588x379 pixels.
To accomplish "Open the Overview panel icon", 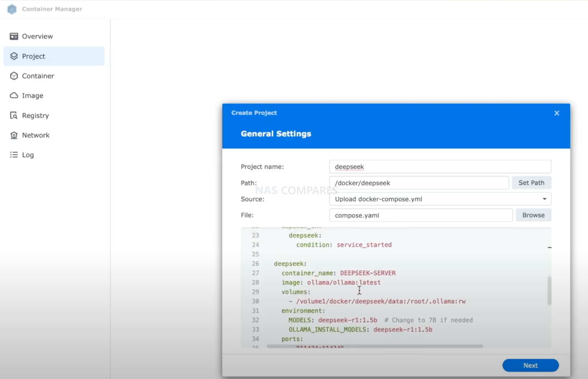I will coord(14,36).
